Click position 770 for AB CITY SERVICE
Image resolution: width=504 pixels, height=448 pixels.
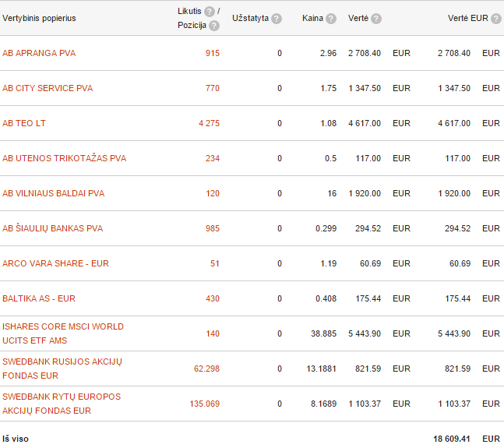point(213,88)
